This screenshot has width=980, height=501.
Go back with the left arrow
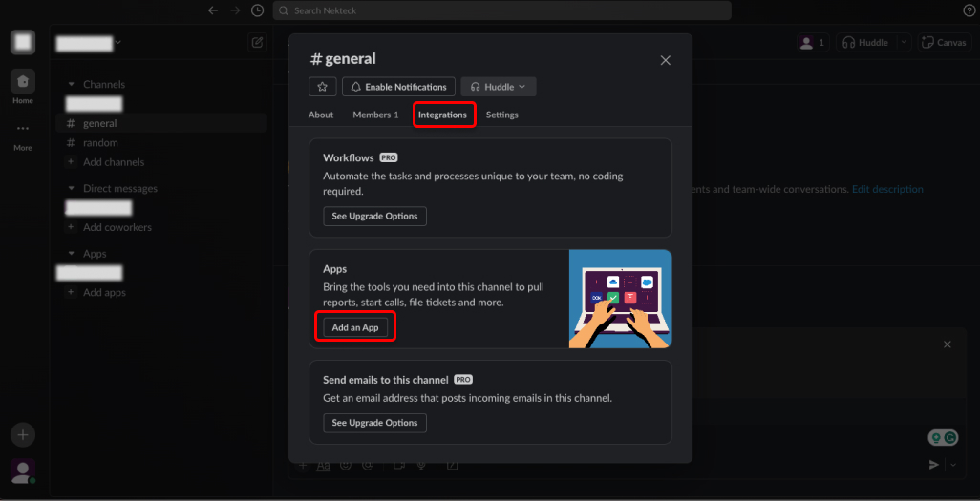[x=213, y=10]
